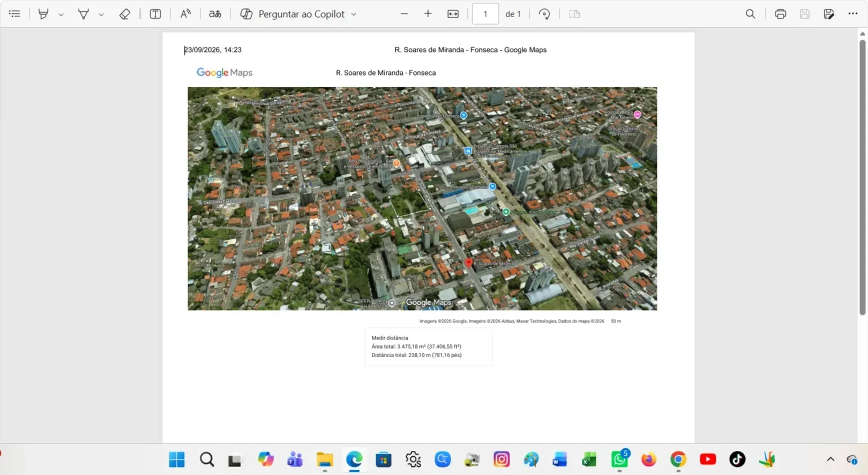
Task: Zoom out with the minus button
Action: pos(405,14)
